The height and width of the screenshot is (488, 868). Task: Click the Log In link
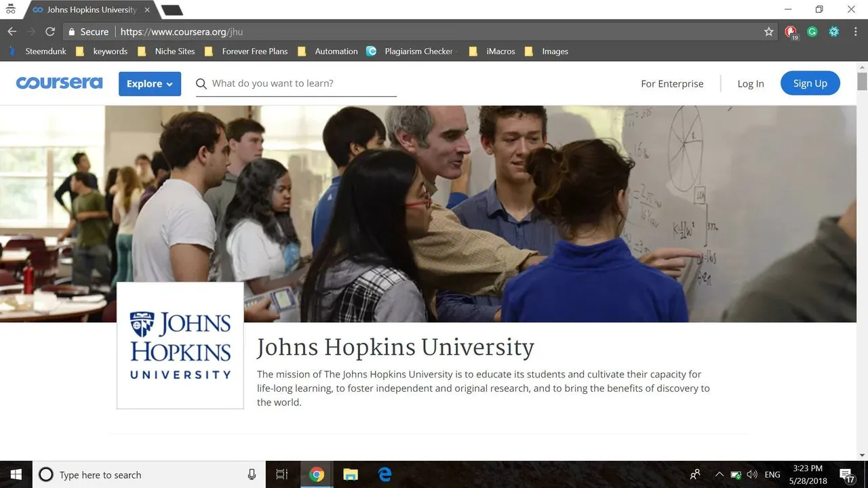tap(751, 83)
